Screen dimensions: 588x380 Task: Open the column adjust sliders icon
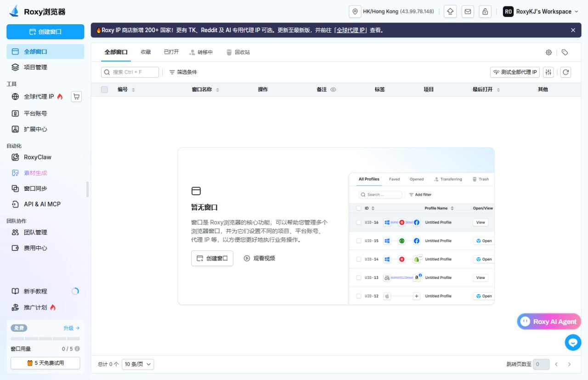548,72
